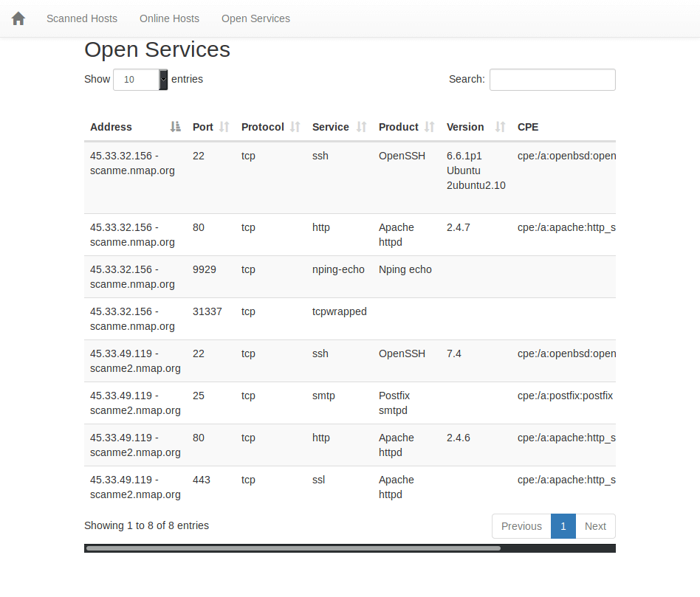Click the CPE column header
Screen dimensions: 700x597
pos(528,127)
